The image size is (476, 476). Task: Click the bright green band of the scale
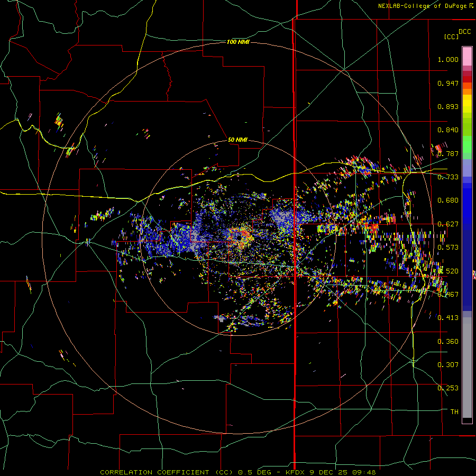pyautogui.click(x=467, y=144)
